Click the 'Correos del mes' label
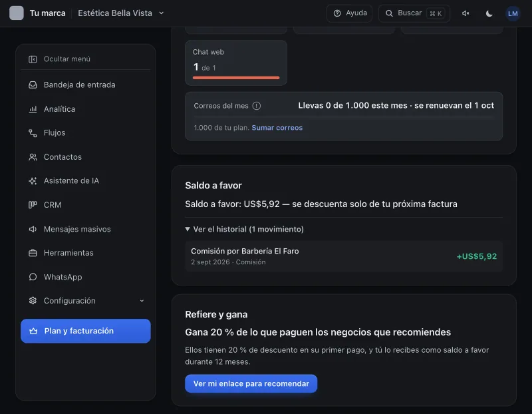 221,106
